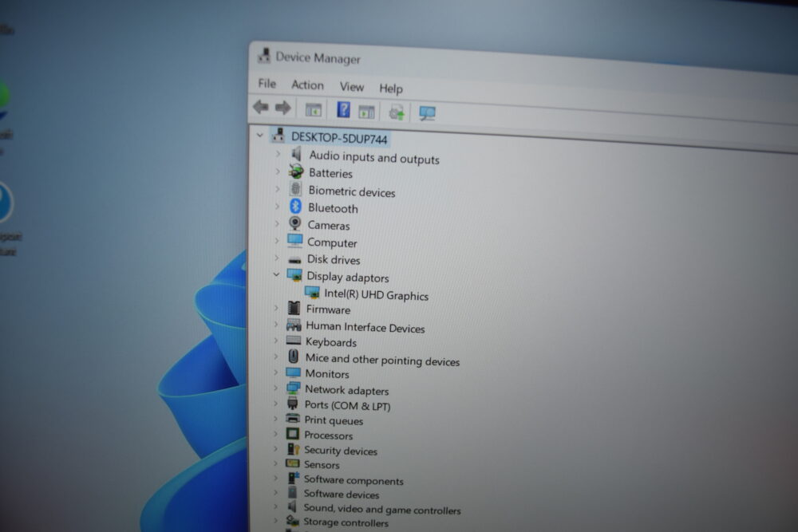Select Sound, video and game controllers
This screenshot has width=798, height=532.
coord(382,509)
